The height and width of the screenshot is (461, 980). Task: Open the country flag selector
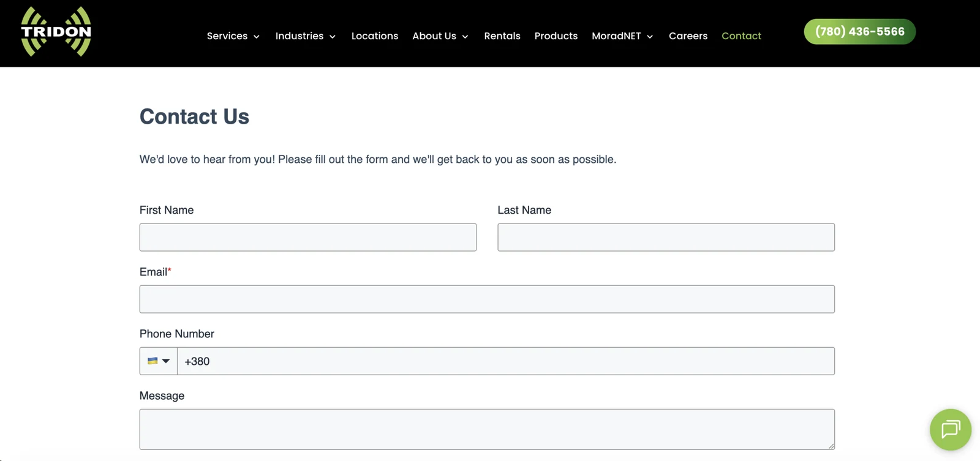tap(159, 361)
